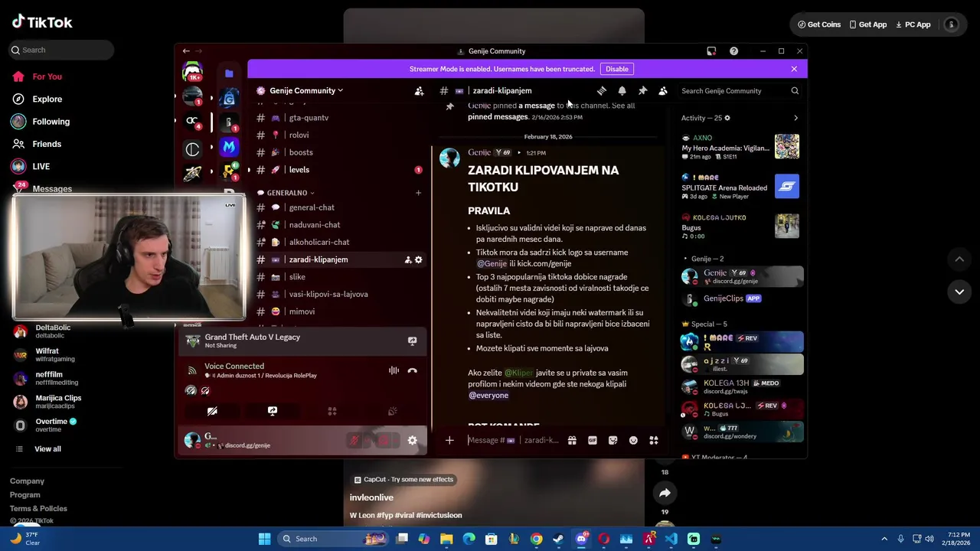Image resolution: width=980 pixels, height=551 pixels.
Task: Open GIF picker in the message bar
Action: pos(592,440)
